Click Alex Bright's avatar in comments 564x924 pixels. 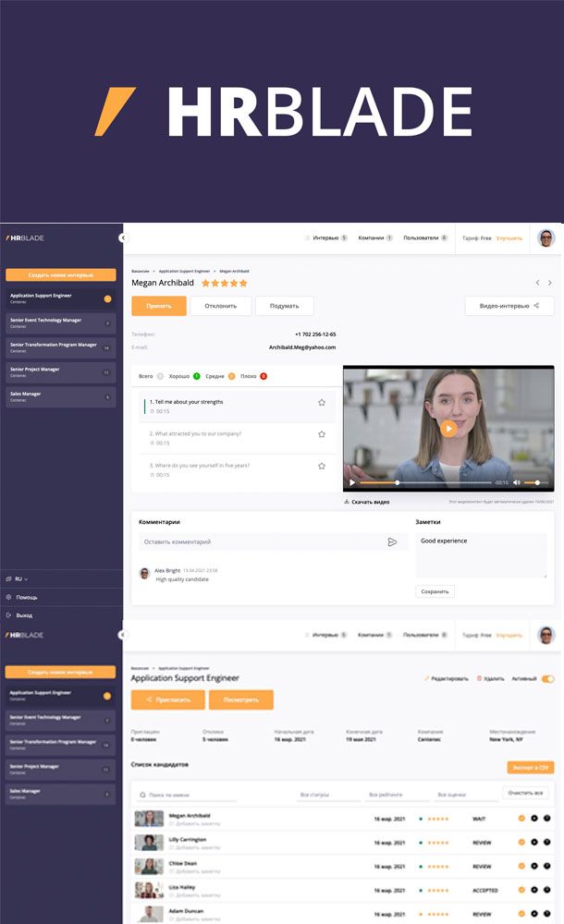(144, 574)
